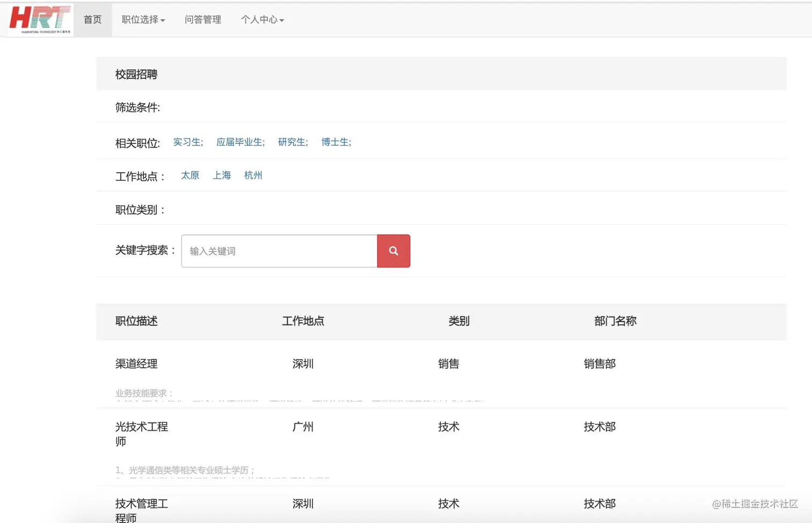Filter work location by 太原
Viewport: 812px width, 523px height.
click(x=190, y=176)
